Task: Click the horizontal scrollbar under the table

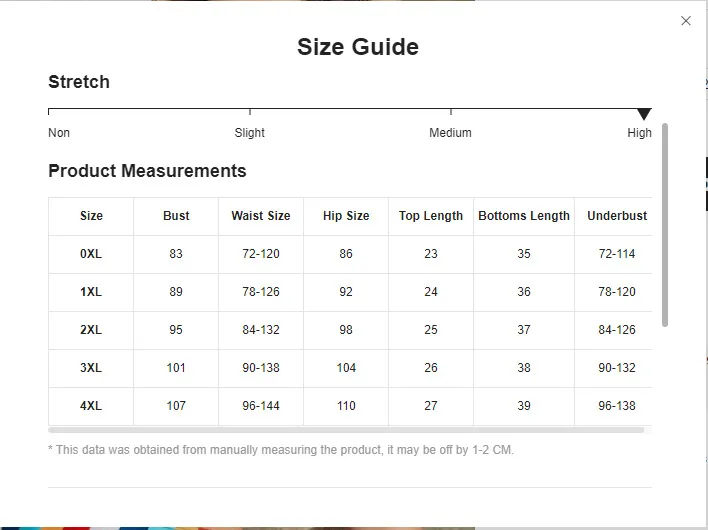Action: click(346, 431)
